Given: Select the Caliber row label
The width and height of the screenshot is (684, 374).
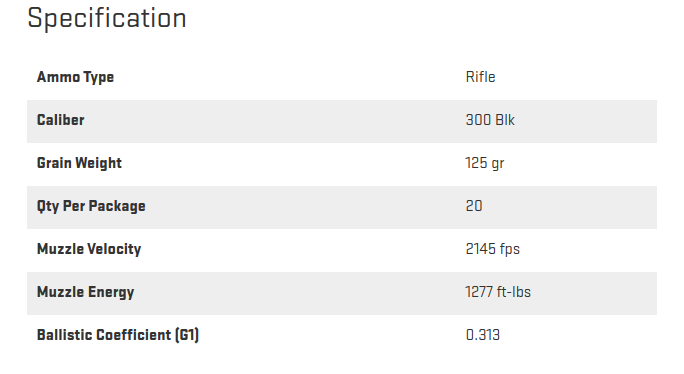Looking at the screenshot, I should (x=61, y=120).
